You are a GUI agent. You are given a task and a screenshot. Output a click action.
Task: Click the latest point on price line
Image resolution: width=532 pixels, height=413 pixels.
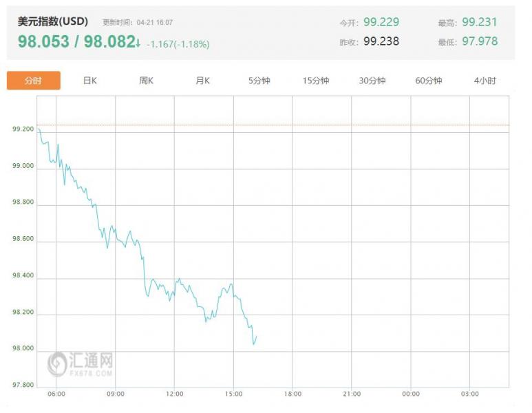[257, 336]
